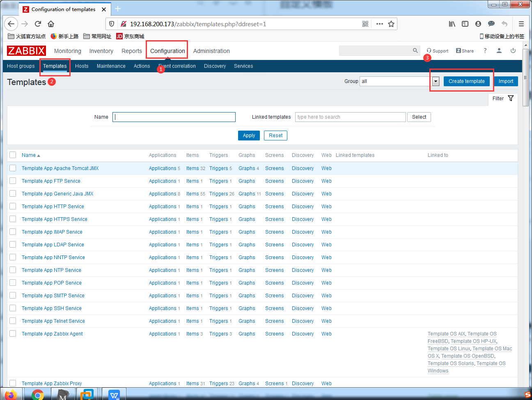Viewport: 532px width, 400px height.
Task: Open the Firefox account icon
Action: [478, 24]
